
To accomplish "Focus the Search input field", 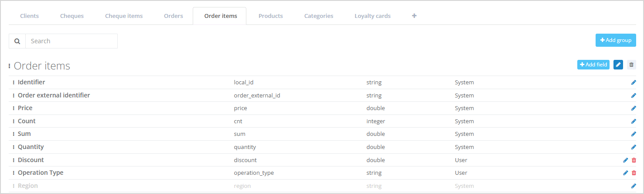I will pyautogui.click(x=72, y=41).
